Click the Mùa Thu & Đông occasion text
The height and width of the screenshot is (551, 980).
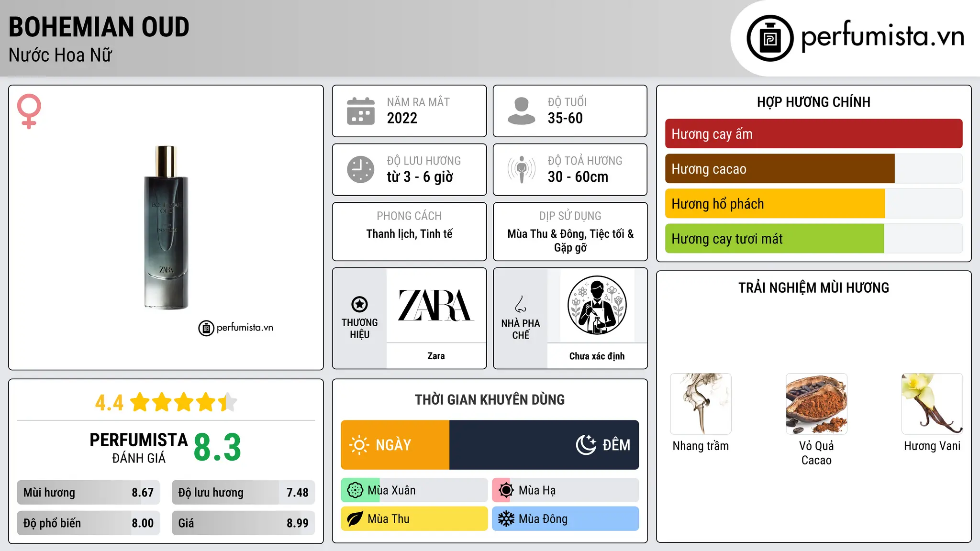pos(570,241)
